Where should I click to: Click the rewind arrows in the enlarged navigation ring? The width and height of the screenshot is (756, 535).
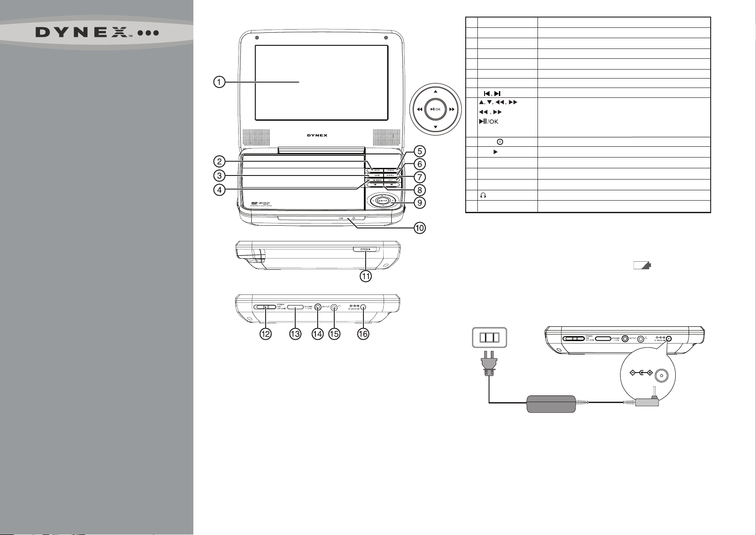[420, 109]
